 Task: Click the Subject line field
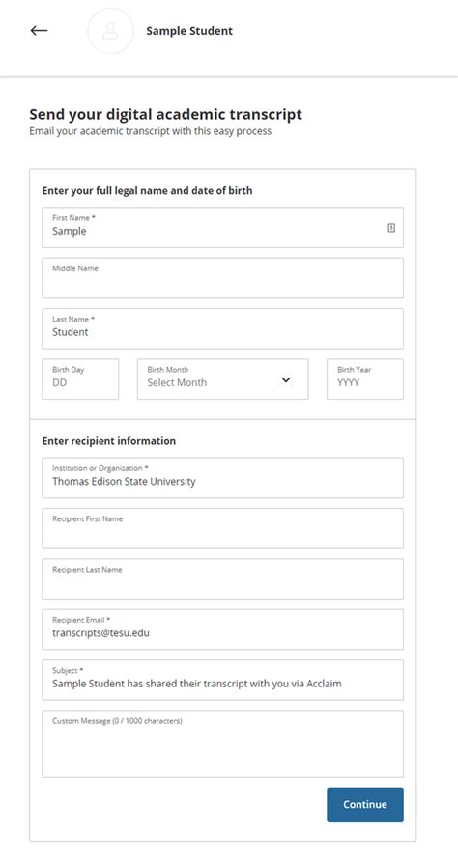(222, 680)
